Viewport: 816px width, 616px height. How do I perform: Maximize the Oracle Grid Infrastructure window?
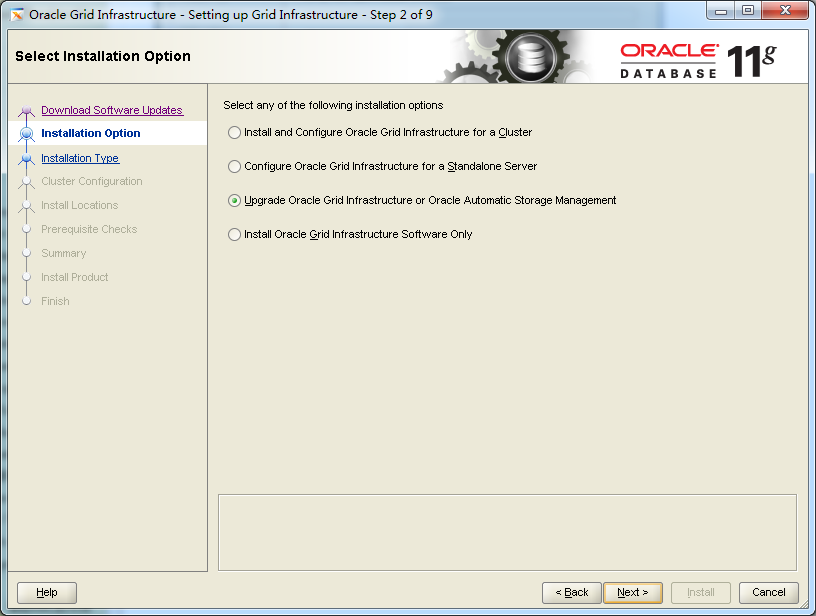748,10
